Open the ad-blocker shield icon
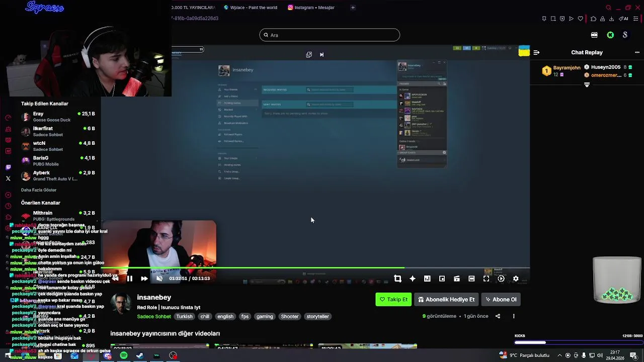Screen dimensions: 644x362 click(562, 19)
